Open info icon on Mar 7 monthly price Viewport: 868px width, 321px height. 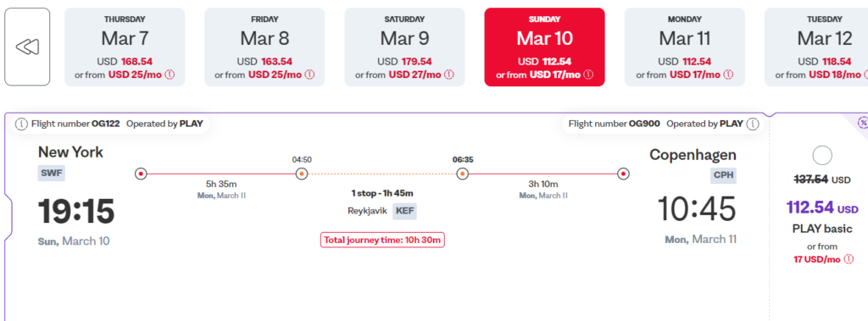coord(170,75)
